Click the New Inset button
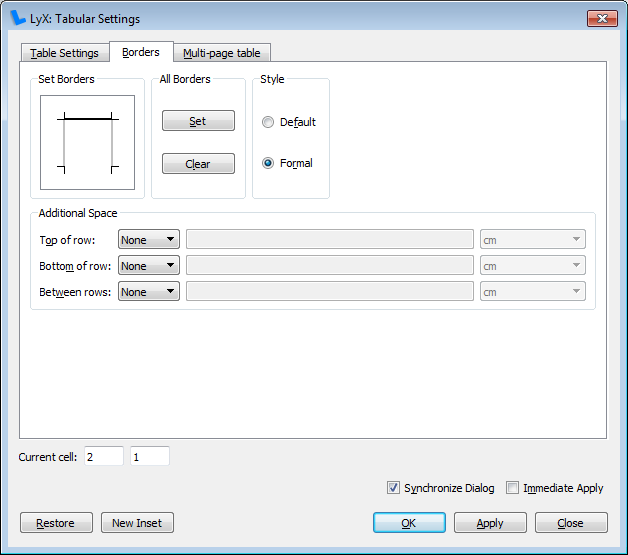The width and height of the screenshot is (628, 555). (x=137, y=523)
